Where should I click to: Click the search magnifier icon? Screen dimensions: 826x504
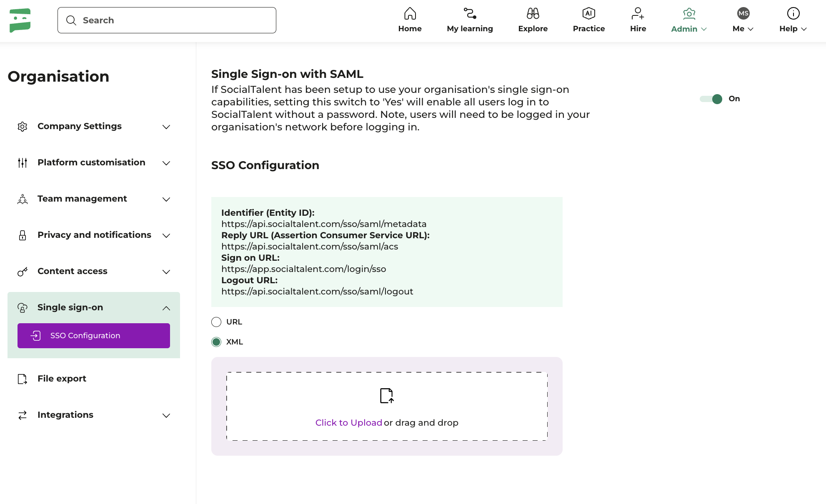[x=71, y=20]
